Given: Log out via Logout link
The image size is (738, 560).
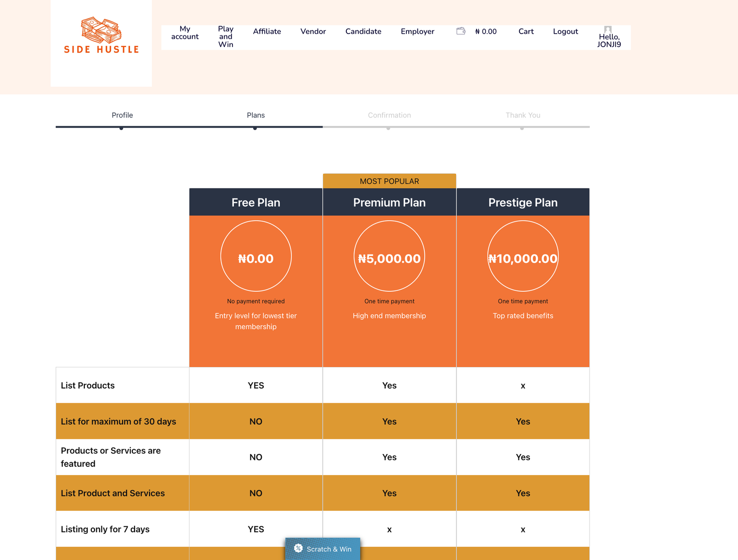Looking at the screenshot, I should [x=565, y=31].
